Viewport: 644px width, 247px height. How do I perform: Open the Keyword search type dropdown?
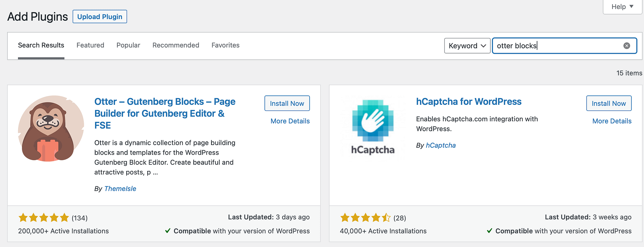(467, 46)
